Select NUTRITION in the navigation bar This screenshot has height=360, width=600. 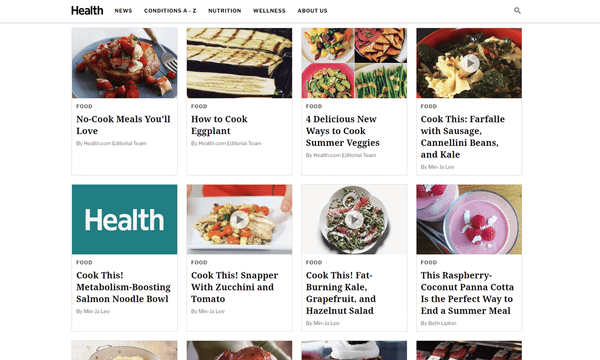(225, 11)
